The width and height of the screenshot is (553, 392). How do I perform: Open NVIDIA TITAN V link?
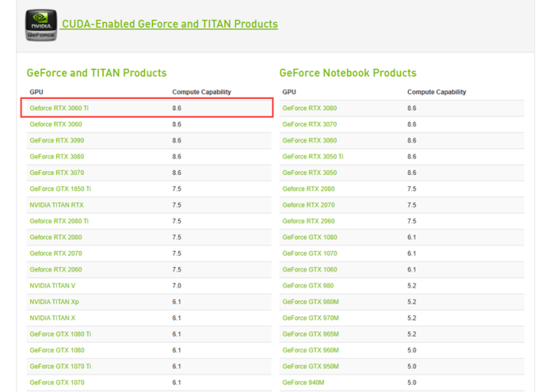click(x=52, y=285)
